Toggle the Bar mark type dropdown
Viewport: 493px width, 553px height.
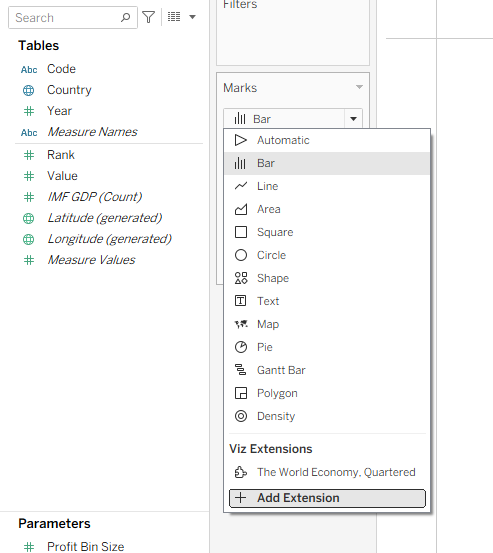click(353, 119)
